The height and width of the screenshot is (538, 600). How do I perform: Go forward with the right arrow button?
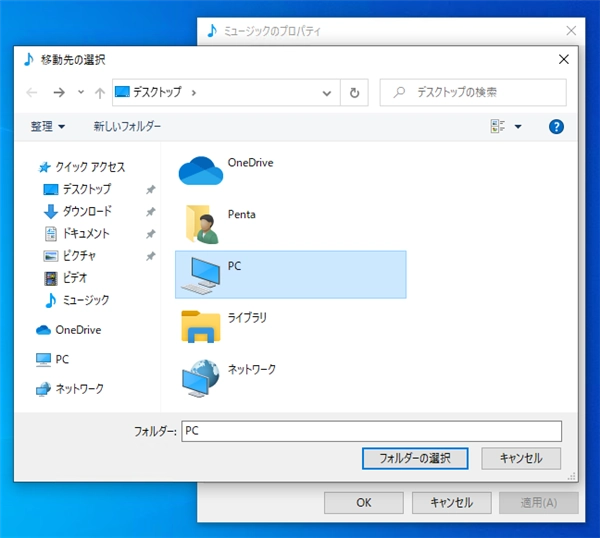(59, 93)
